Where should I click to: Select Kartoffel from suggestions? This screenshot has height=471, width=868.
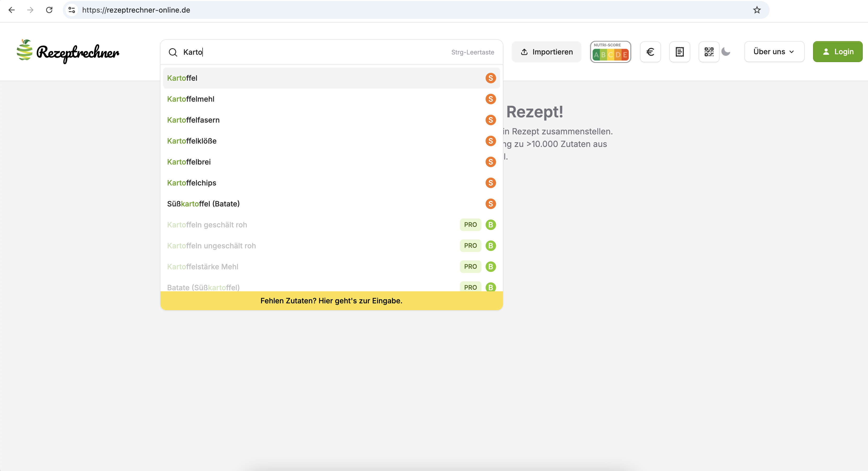click(182, 78)
